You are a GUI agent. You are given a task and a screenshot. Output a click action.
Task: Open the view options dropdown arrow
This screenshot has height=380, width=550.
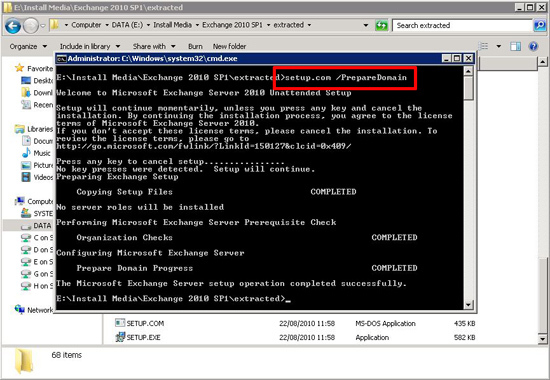point(498,46)
